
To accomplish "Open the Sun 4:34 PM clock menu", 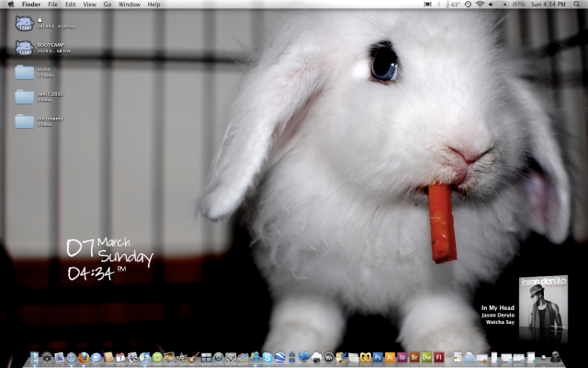I will tap(549, 5).
